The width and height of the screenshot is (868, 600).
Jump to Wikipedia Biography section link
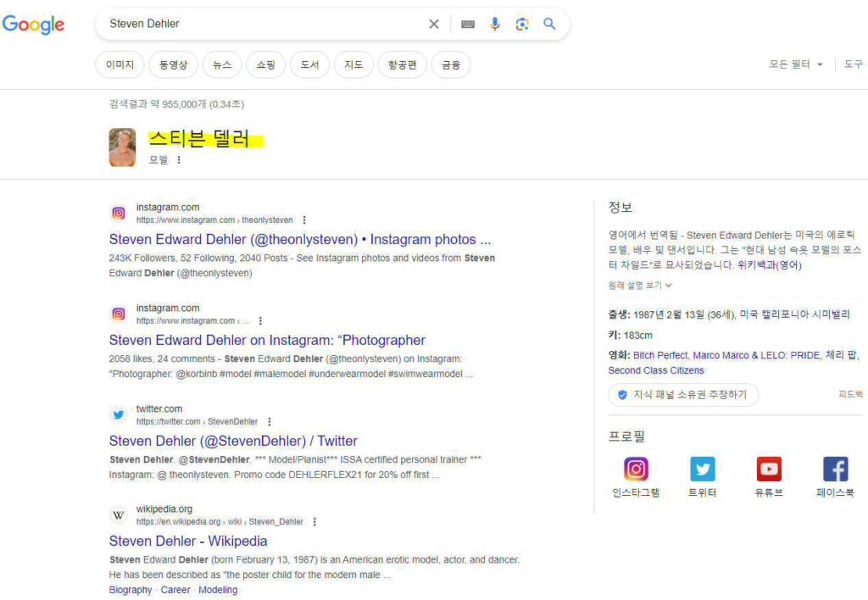[x=130, y=590]
